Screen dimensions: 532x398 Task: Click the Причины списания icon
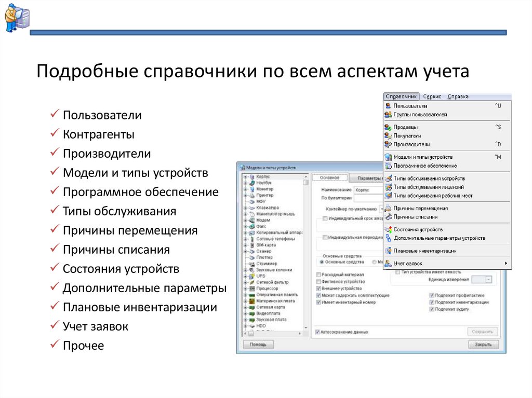click(x=389, y=216)
